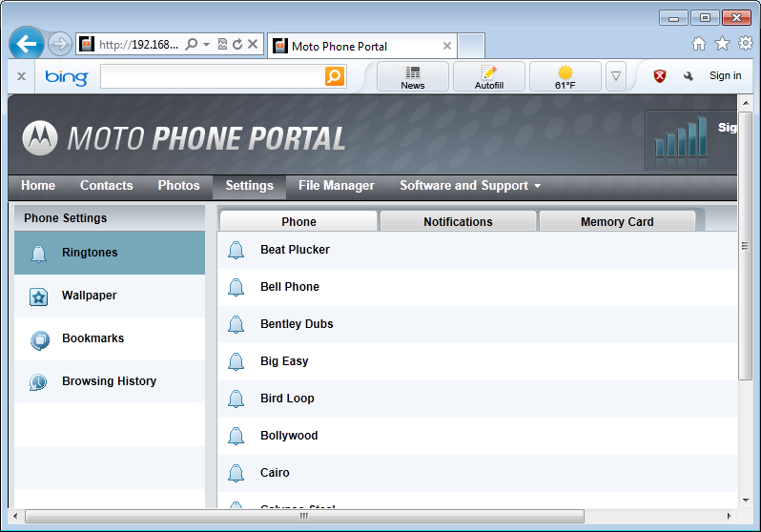Click the search magnifier in address bar

(x=192, y=44)
